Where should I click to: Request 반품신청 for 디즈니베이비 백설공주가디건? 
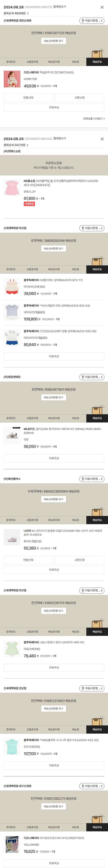point(28,98)
